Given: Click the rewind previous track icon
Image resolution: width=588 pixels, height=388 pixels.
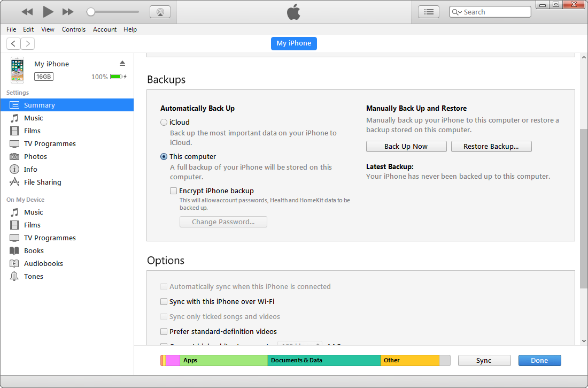Looking at the screenshot, I should (x=27, y=12).
